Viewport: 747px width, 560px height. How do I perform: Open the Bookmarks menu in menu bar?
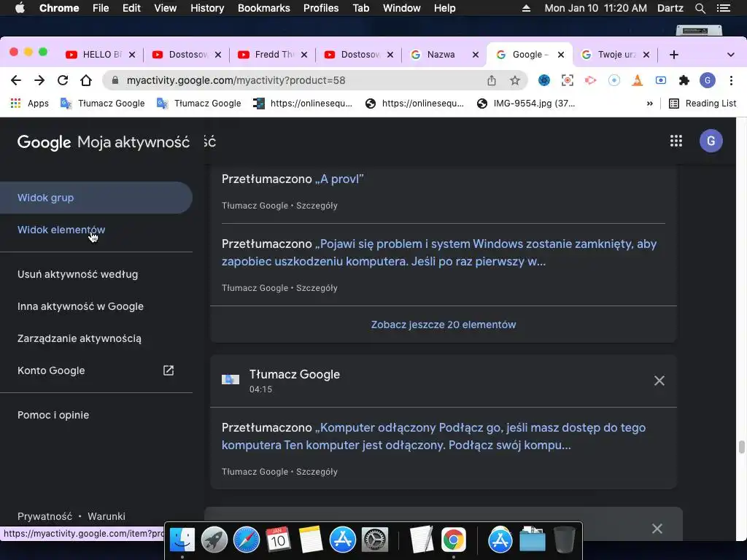264,8
